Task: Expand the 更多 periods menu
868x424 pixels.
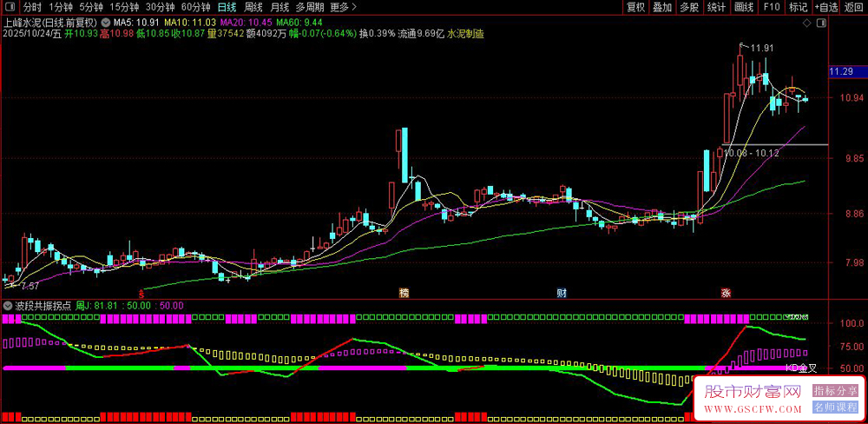Action: (339, 7)
